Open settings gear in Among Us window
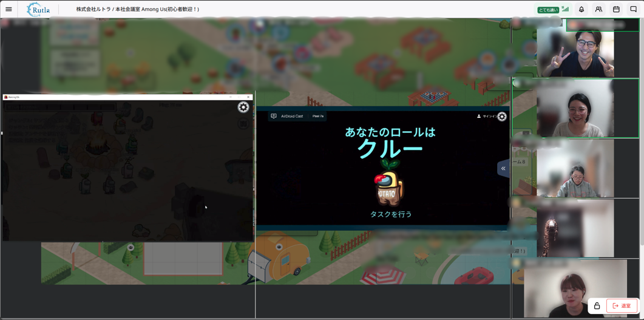This screenshot has width=644, height=320. coord(243,107)
